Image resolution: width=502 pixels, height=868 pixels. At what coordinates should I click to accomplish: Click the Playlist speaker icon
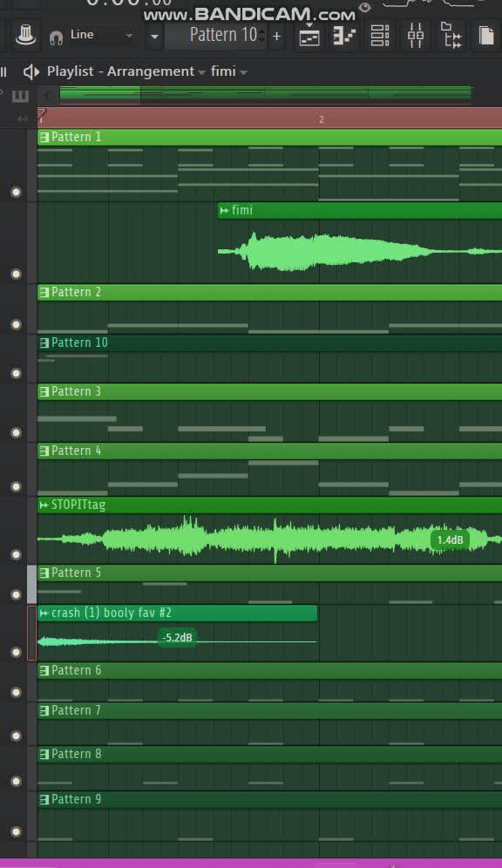(x=31, y=71)
